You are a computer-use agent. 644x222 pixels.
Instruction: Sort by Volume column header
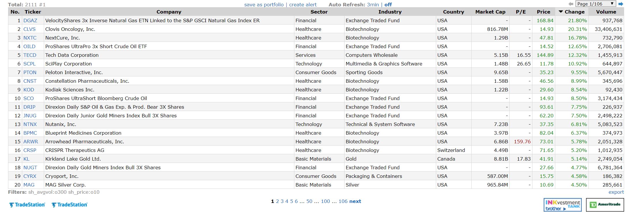pos(606,12)
